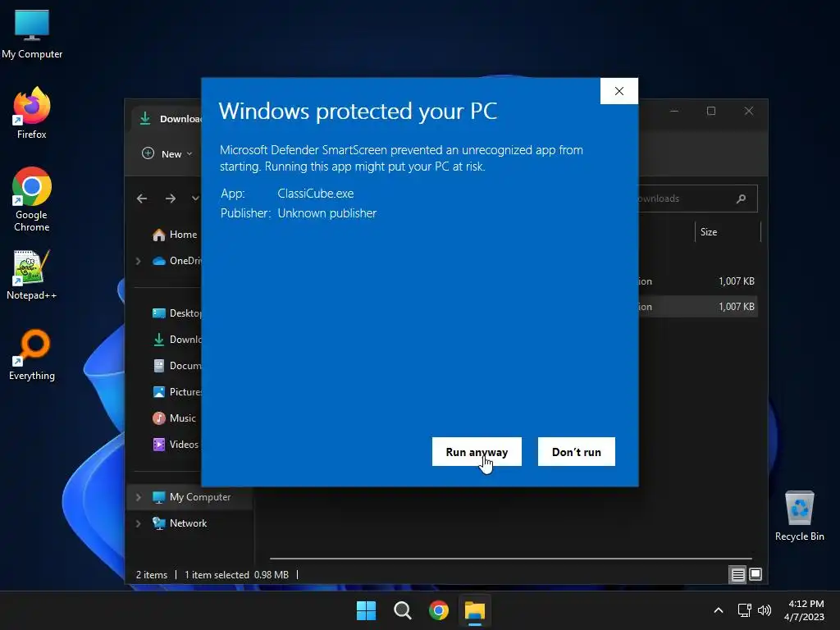Switch to large icons view layout
The image size is (840, 630).
click(756, 575)
